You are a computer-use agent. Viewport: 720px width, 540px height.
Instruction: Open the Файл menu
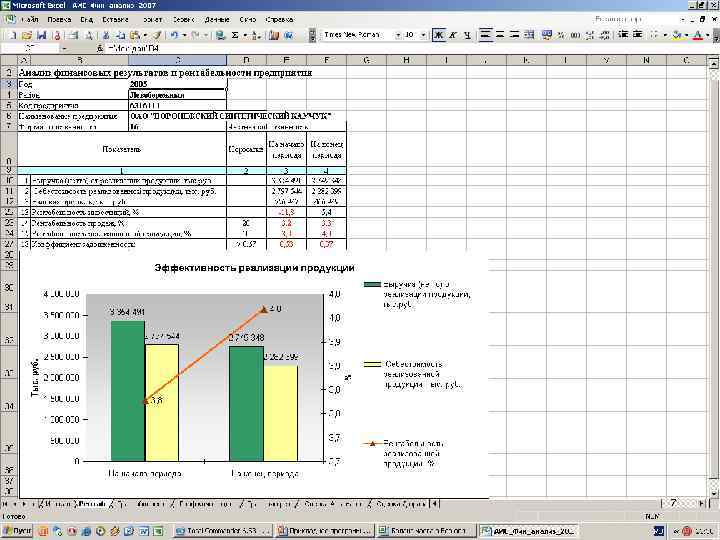click(x=29, y=20)
